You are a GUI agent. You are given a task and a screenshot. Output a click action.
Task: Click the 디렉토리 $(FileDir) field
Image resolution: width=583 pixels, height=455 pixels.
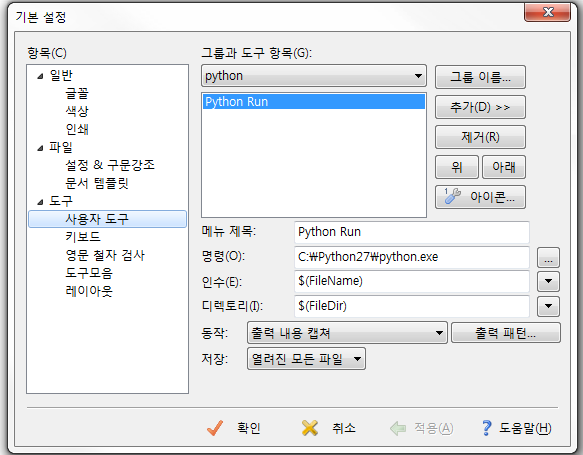click(412, 306)
